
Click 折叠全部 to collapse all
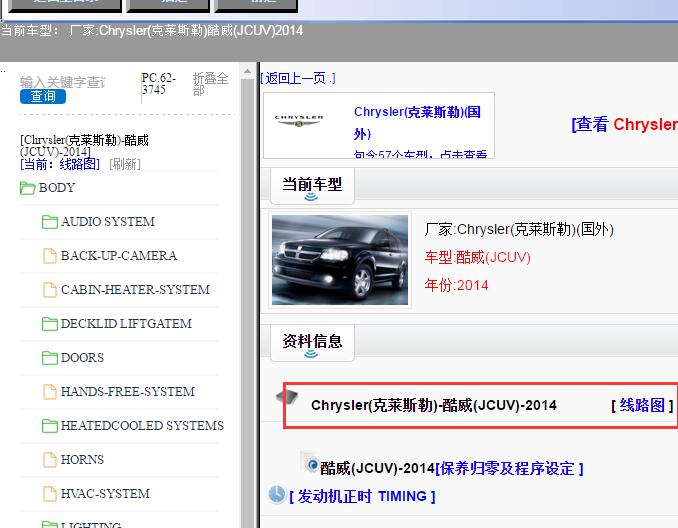click(x=210, y=84)
